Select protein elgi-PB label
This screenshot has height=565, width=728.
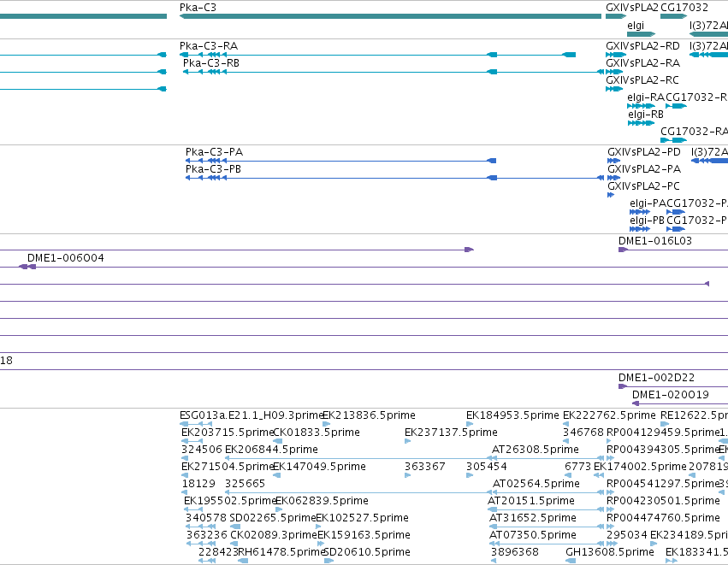pos(647,221)
